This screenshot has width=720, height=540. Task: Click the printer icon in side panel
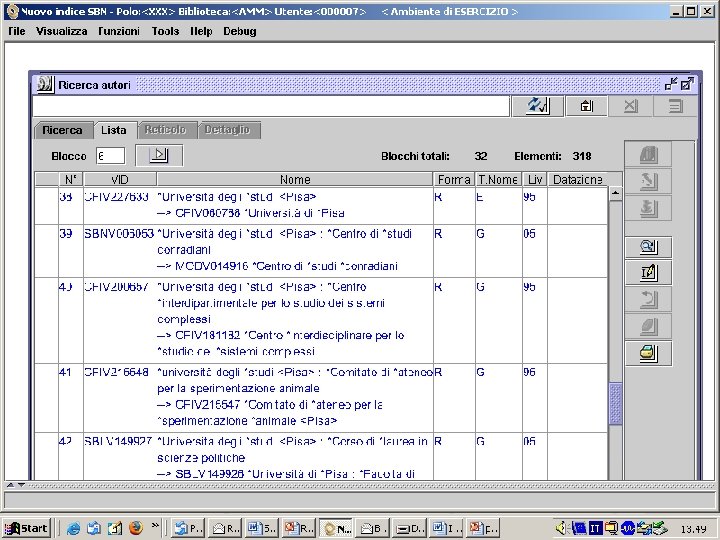[x=648, y=353]
